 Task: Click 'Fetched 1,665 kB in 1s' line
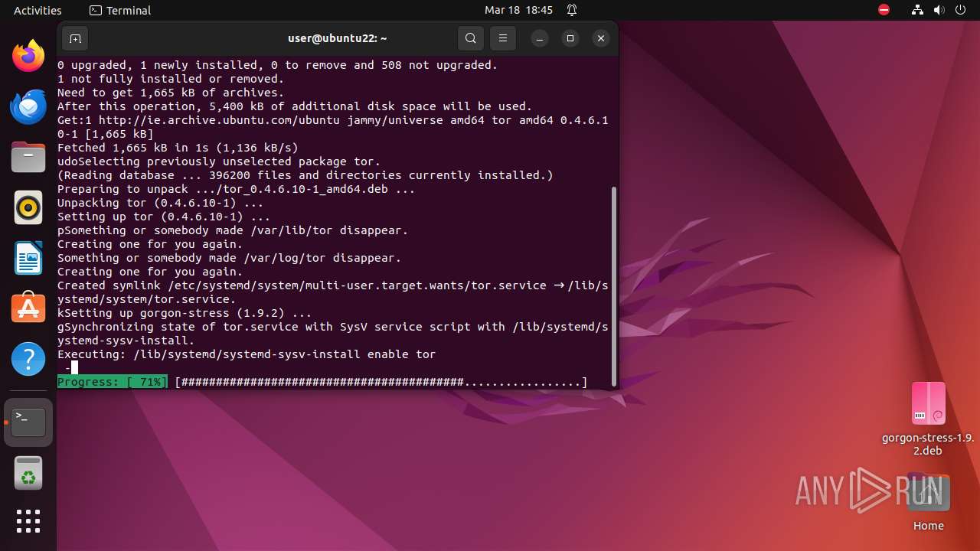178,148
